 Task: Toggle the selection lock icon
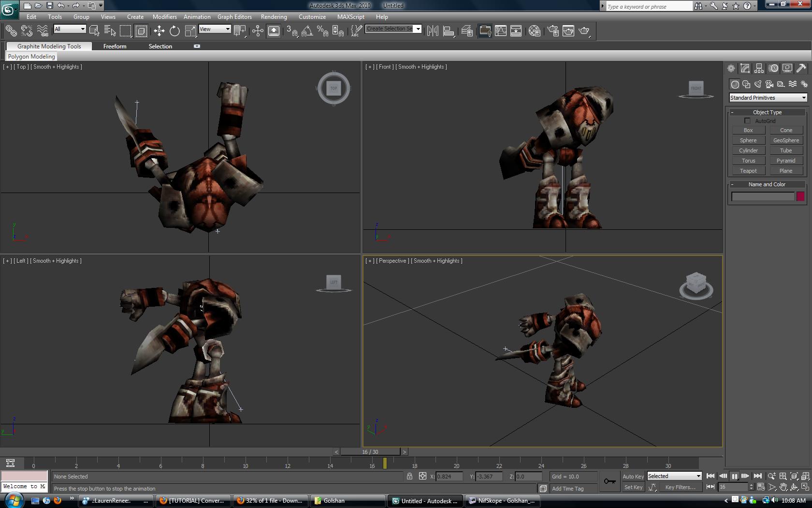pos(410,476)
